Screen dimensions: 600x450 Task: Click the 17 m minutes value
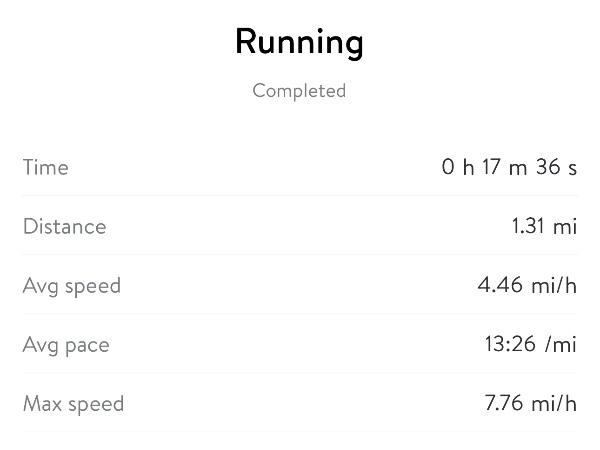tap(505, 167)
